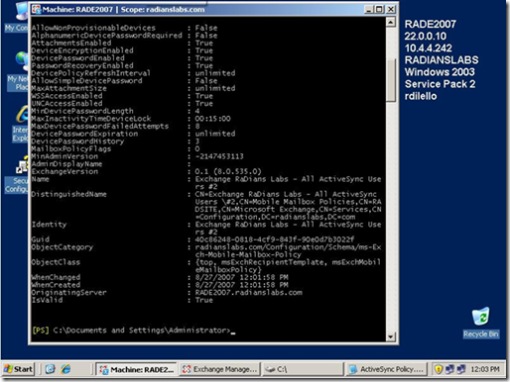
Task: Maximize the Exchange shell window
Action: tap(379, 9)
